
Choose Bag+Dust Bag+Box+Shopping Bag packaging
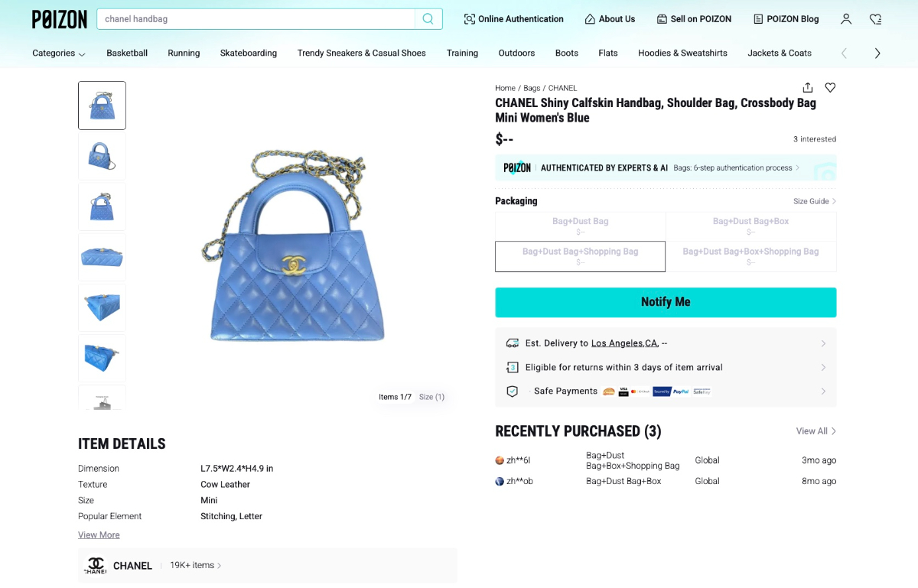pyautogui.click(x=750, y=256)
